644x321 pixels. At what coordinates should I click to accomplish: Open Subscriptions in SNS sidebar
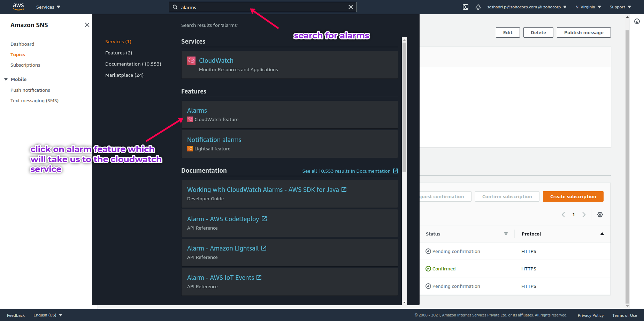point(25,65)
